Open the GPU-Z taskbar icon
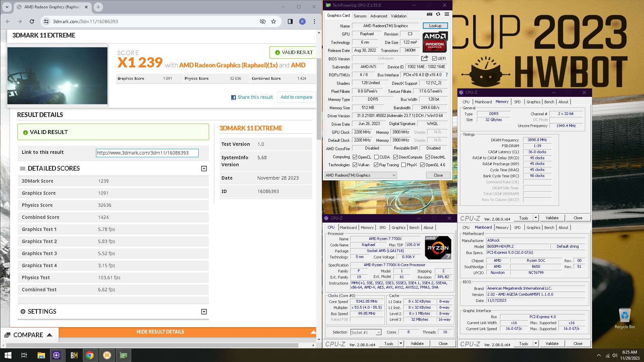Screen dimensions: 644x362 [123, 355]
